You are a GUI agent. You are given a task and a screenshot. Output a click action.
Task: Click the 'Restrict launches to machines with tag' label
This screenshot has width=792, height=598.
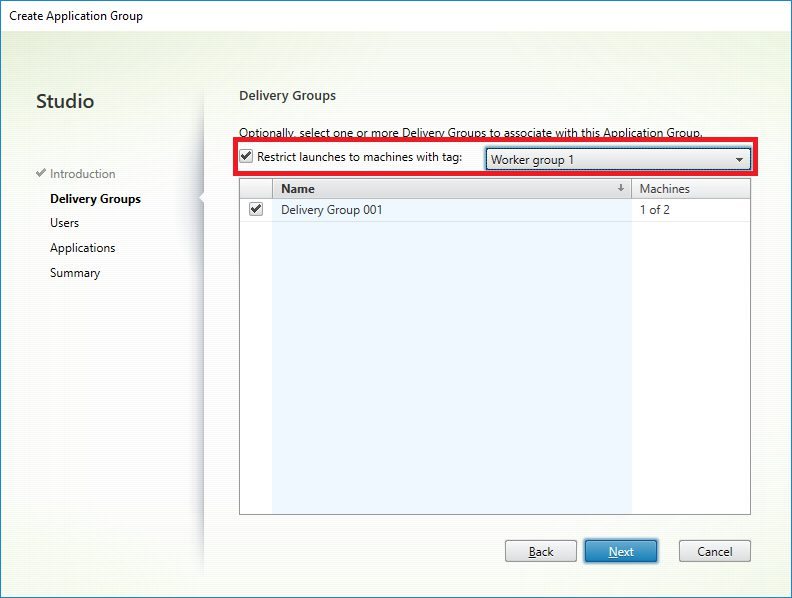click(x=359, y=157)
